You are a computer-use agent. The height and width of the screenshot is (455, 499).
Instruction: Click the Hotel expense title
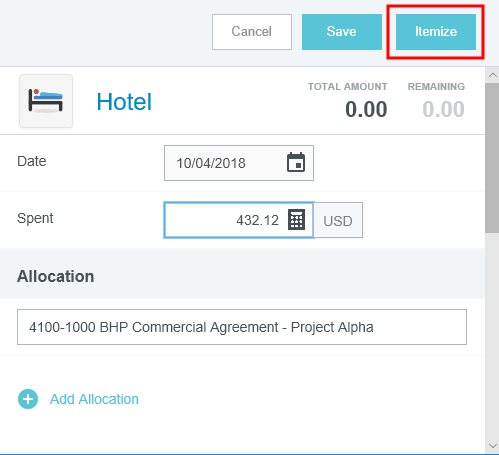(124, 102)
